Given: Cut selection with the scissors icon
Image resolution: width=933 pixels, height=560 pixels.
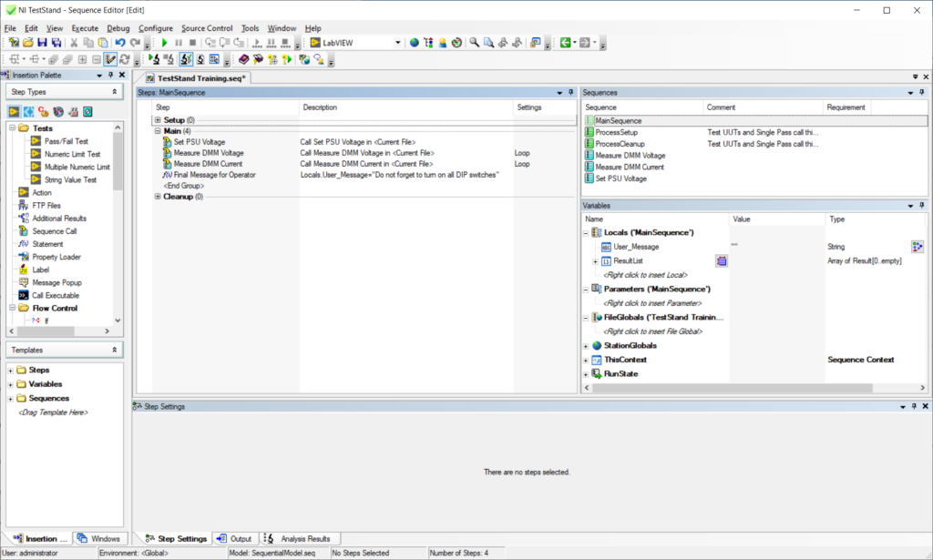Looking at the screenshot, I should 75,43.
